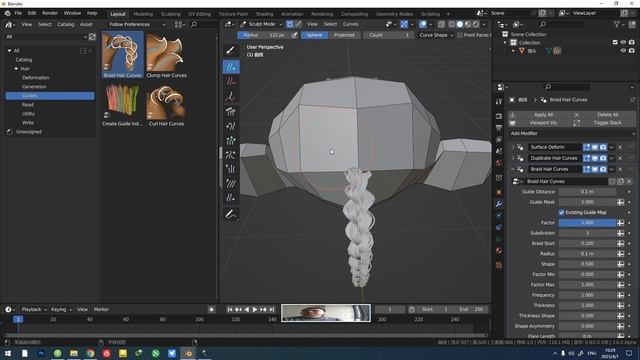The height and width of the screenshot is (360, 640).
Task: Open the Follow Preferences import dropdown
Action: tap(137, 24)
